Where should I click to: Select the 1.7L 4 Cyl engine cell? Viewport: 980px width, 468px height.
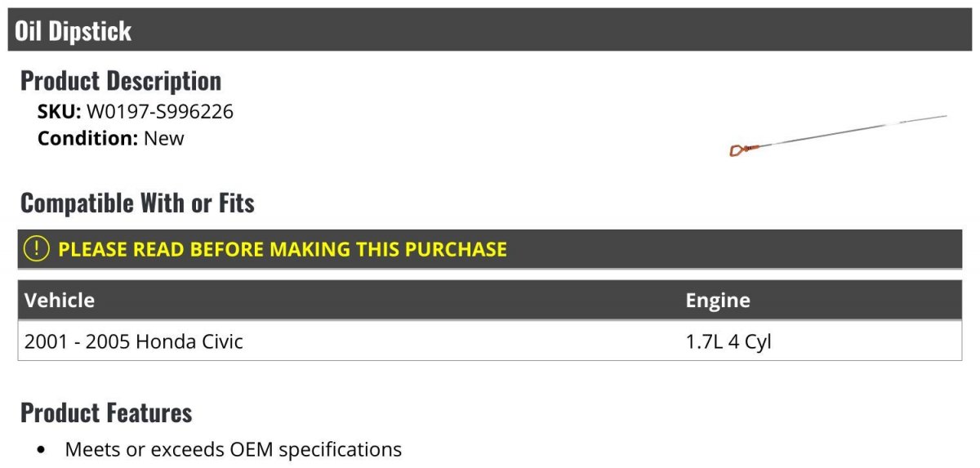coord(728,341)
